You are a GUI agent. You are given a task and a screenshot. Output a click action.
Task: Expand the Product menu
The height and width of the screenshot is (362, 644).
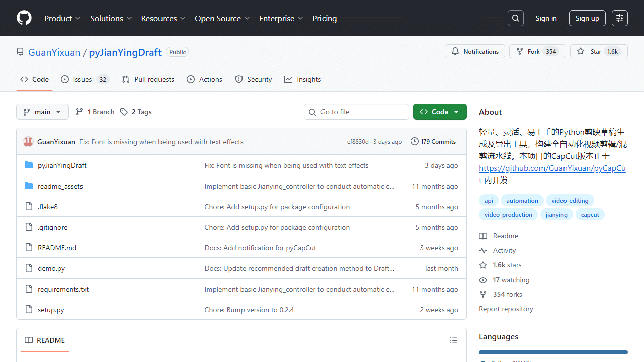click(62, 18)
